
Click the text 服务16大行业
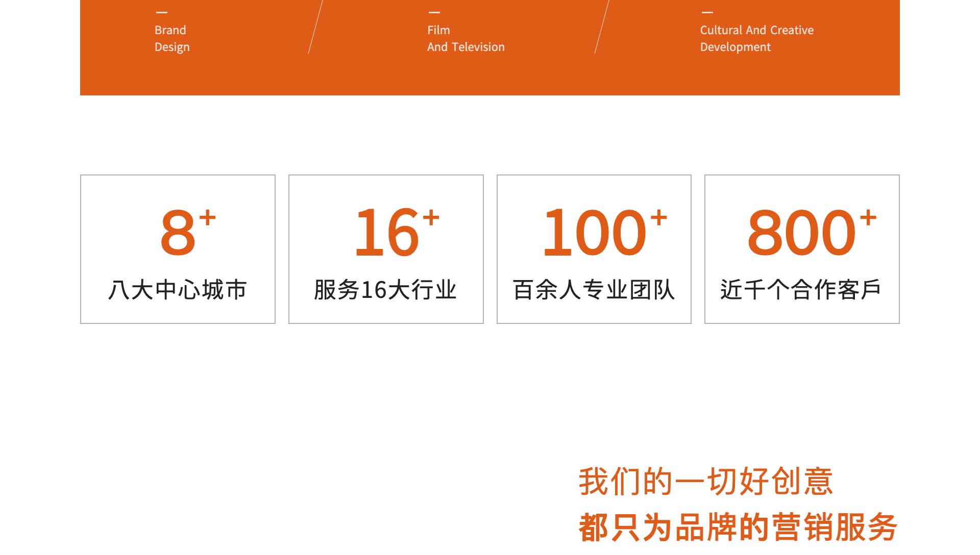click(x=385, y=290)
